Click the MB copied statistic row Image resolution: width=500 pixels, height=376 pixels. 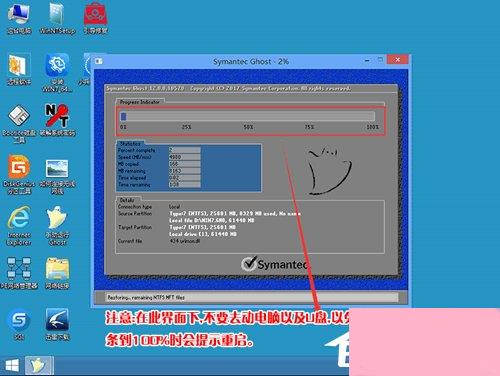point(159,164)
